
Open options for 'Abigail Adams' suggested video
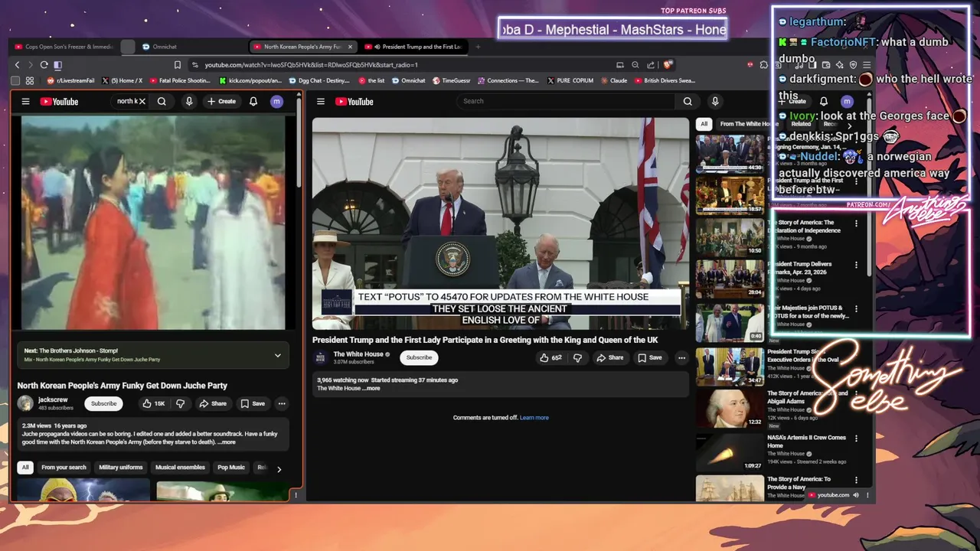[x=856, y=393]
